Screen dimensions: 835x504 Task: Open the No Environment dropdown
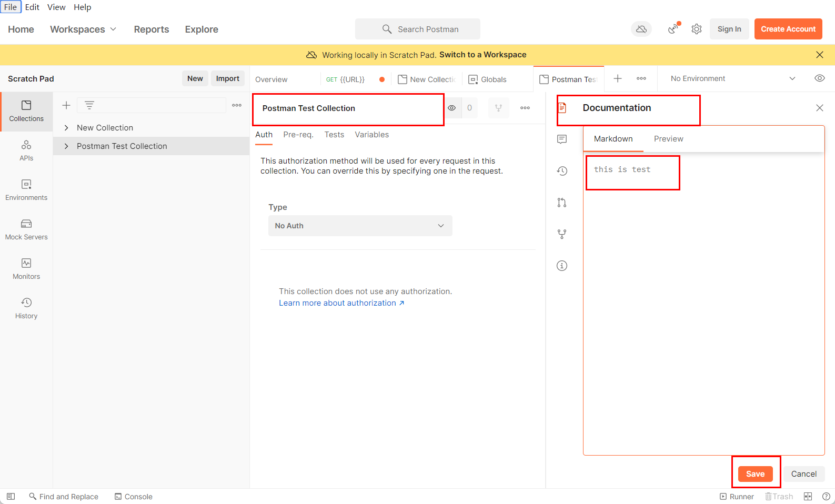tap(733, 78)
